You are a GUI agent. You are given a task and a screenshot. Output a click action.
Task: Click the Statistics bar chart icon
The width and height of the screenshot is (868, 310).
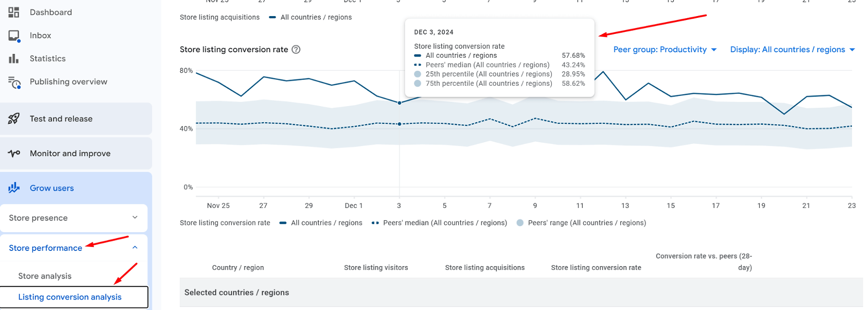[13, 59]
